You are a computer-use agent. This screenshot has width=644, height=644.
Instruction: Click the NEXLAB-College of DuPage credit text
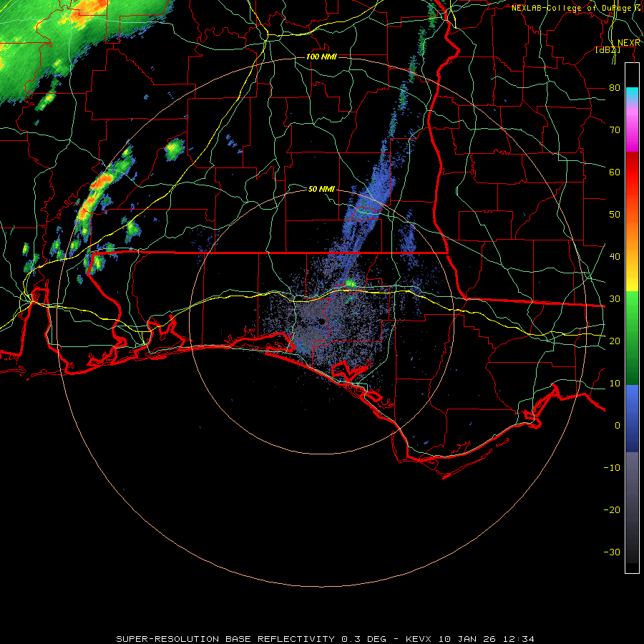(576, 8)
